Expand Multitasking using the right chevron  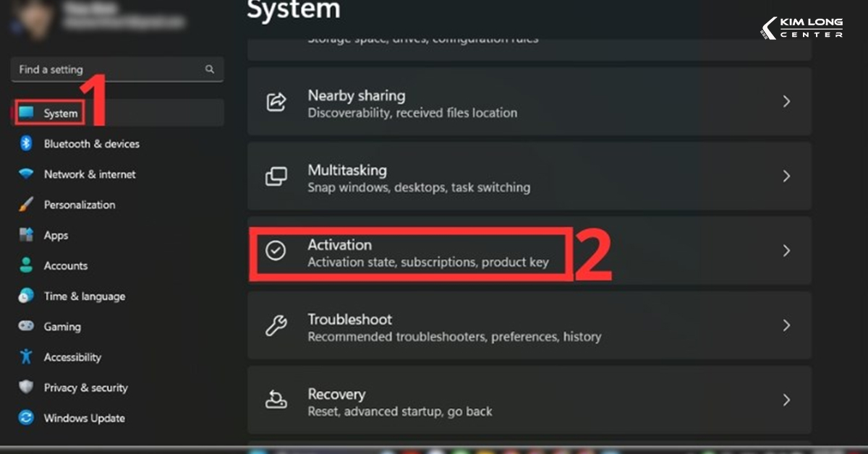[786, 176]
